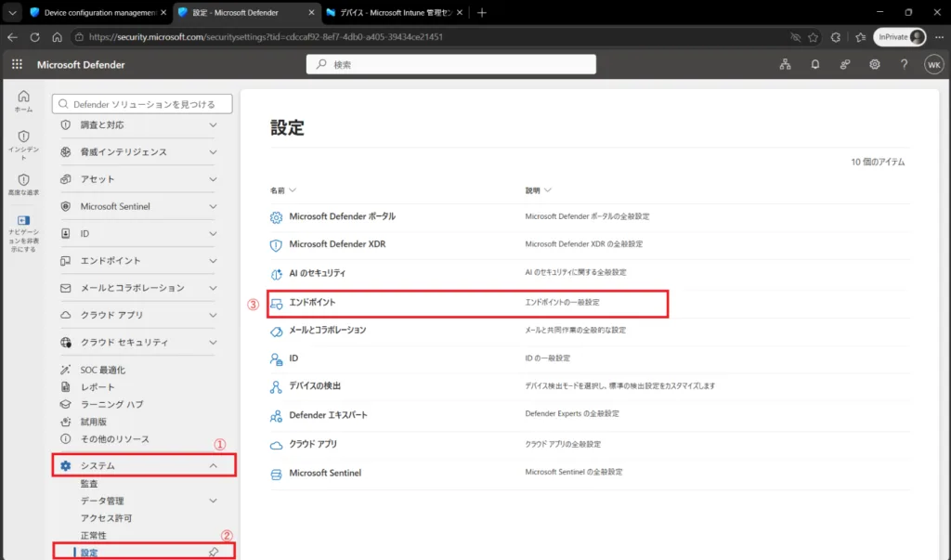Click the デバイスの検出 row icon
Image resolution: width=951 pixels, height=560 pixels.
(276, 387)
